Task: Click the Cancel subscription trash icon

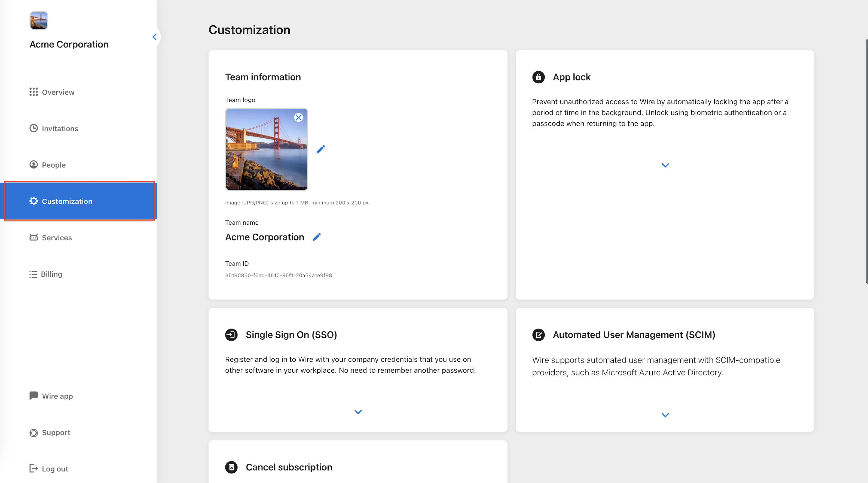Action: coord(231,467)
